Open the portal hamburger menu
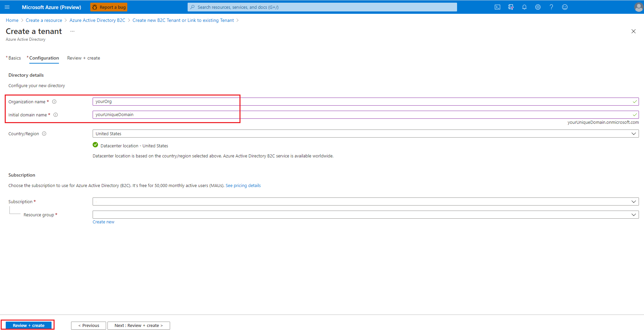644x330 pixels. click(7, 7)
